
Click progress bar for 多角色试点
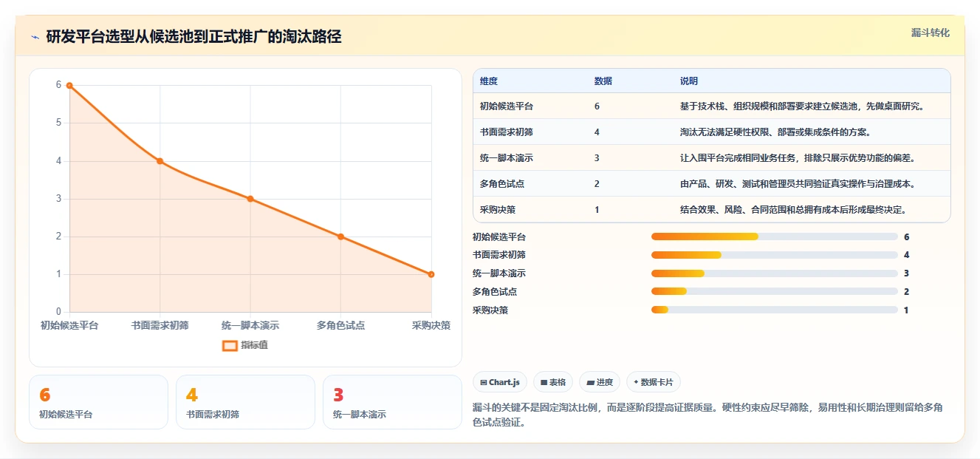coord(775,292)
